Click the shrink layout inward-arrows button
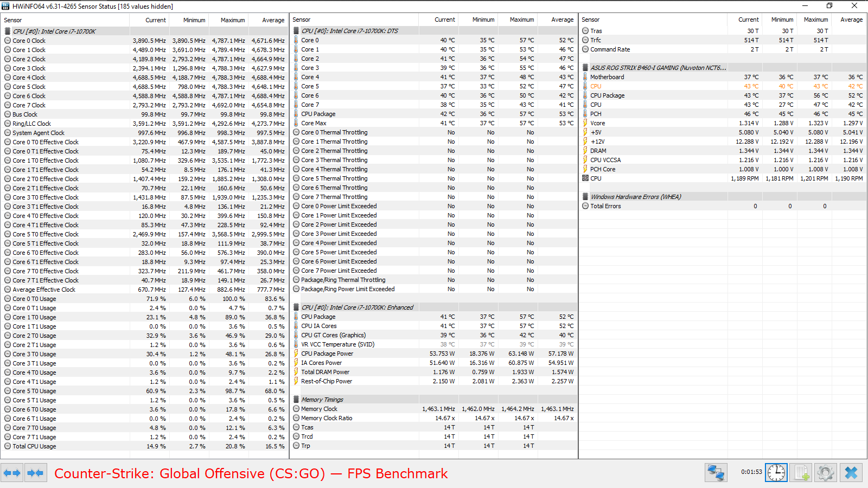The width and height of the screenshot is (868, 488). [x=35, y=473]
